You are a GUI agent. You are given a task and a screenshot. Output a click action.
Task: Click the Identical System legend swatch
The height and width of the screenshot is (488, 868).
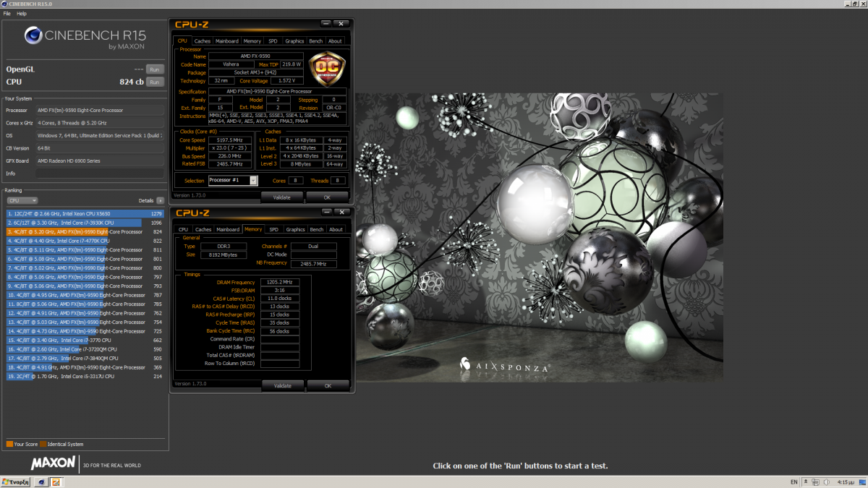[43, 444]
